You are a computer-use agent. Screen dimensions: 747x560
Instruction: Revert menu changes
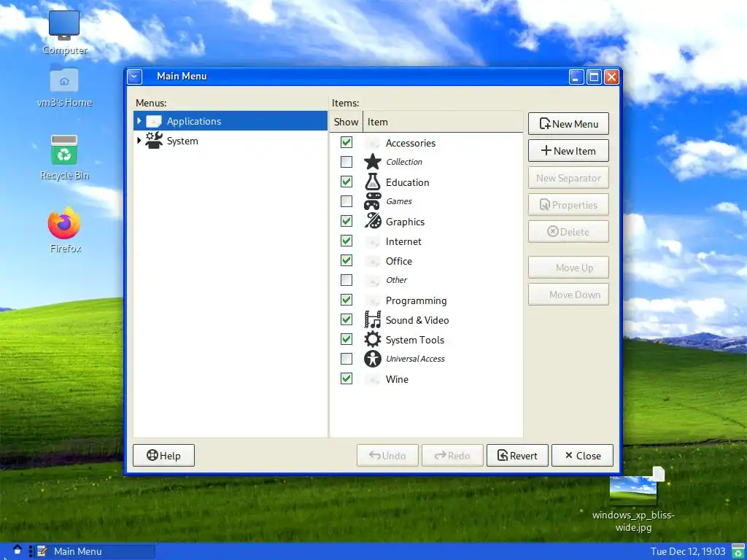point(517,456)
